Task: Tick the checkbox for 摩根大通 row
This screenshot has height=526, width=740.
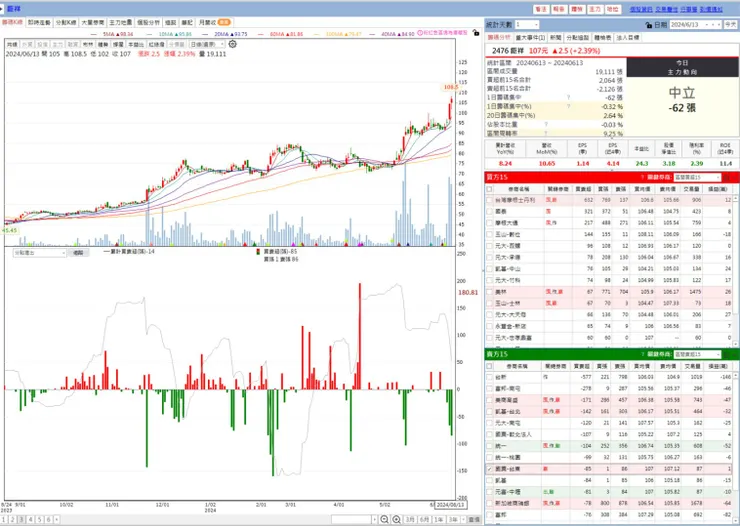Action: pos(489,223)
